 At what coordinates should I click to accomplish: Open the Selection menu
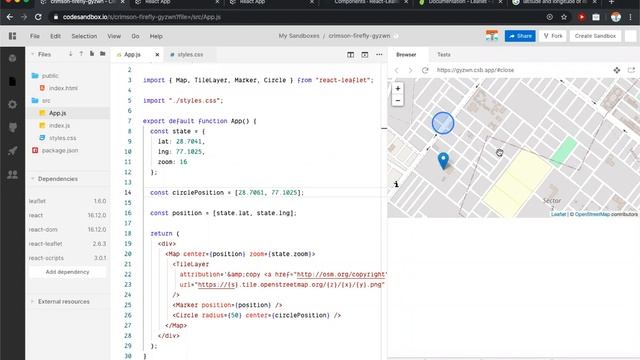coord(84,36)
